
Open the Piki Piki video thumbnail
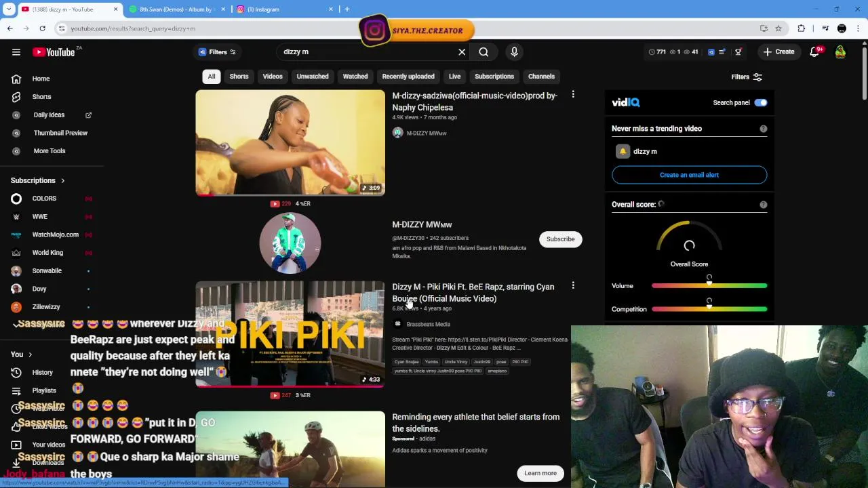(x=290, y=334)
